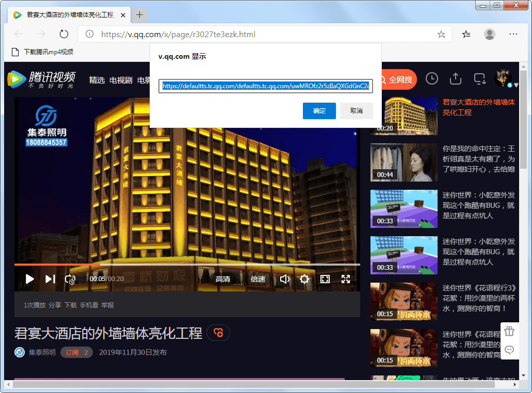Open site information icon in address bar
This screenshot has width=532, height=393.
89,34
